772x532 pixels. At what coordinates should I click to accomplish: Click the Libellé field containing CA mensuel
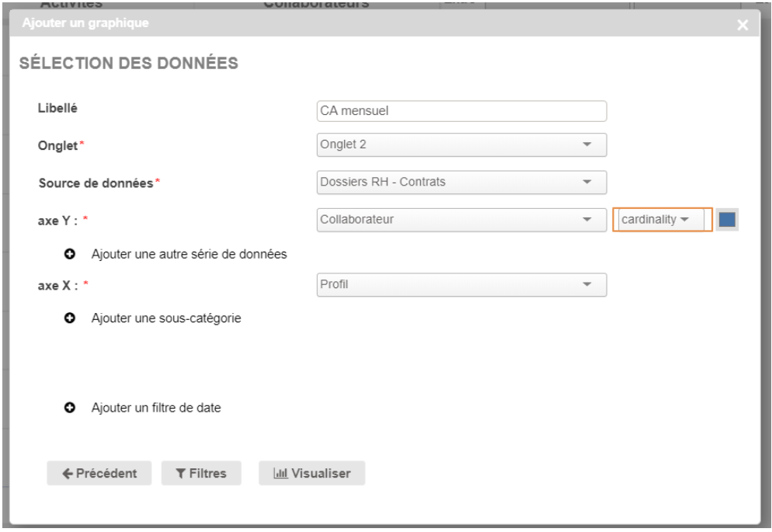point(461,111)
